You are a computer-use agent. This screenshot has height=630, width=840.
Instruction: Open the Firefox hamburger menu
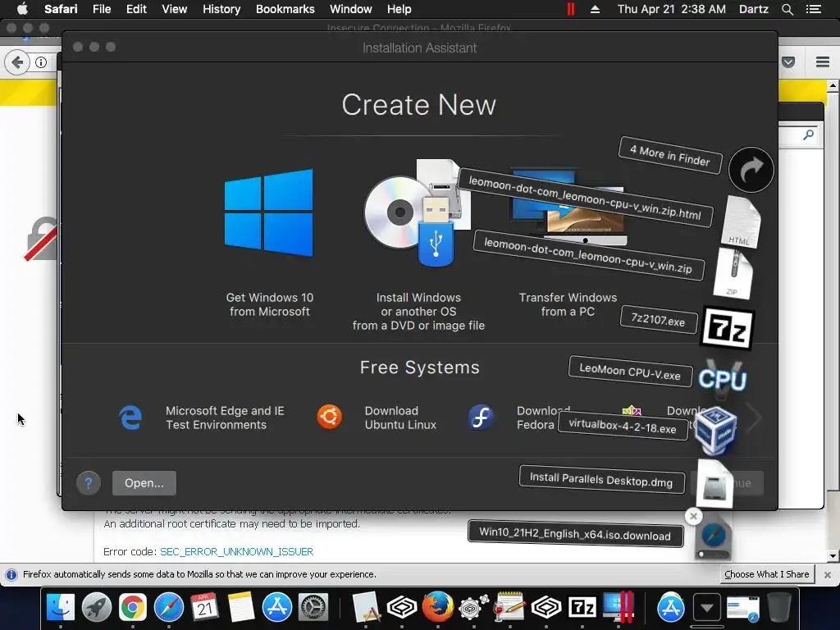pos(822,62)
